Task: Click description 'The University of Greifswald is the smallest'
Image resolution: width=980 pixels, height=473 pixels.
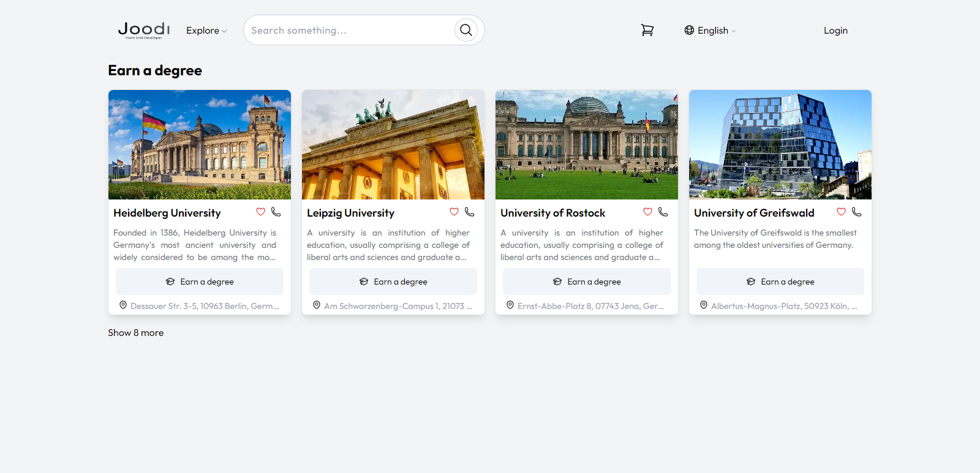Action: click(x=775, y=239)
